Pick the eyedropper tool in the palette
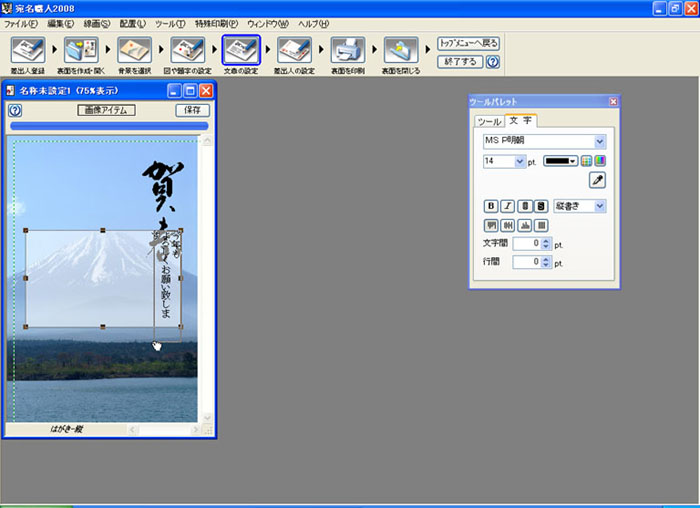Viewport: 700px width, 508px height. [x=597, y=181]
